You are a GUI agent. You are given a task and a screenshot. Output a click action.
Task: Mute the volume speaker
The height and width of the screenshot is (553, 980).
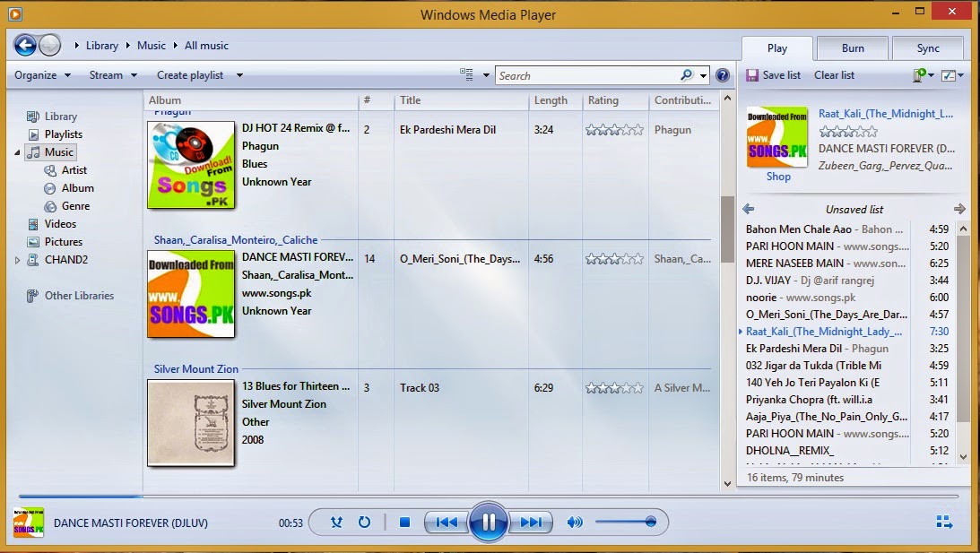tap(575, 522)
